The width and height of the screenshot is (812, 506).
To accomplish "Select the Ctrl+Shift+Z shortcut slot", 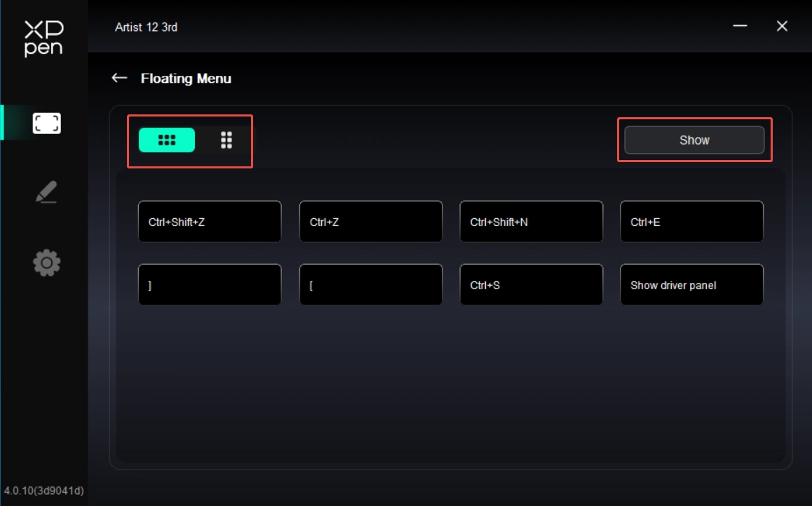I will pyautogui.click(x=210, y=222).
